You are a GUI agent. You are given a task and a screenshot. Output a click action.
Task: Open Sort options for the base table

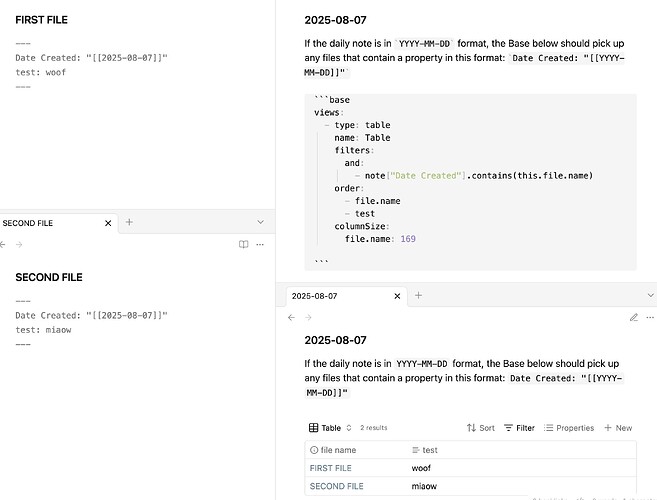pos(480,428)
